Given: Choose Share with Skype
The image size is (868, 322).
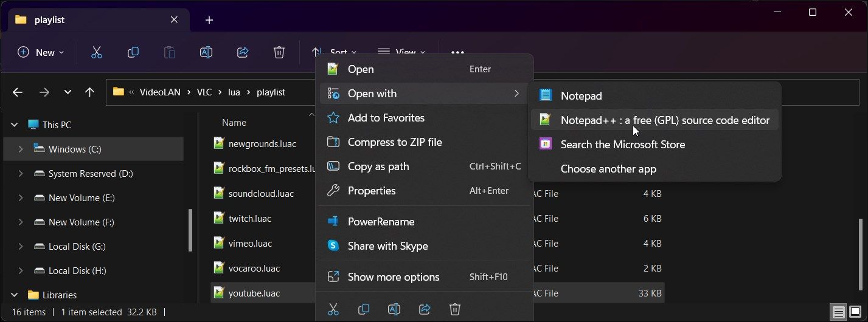Looking at the screenshot, I should coord(425,246).
